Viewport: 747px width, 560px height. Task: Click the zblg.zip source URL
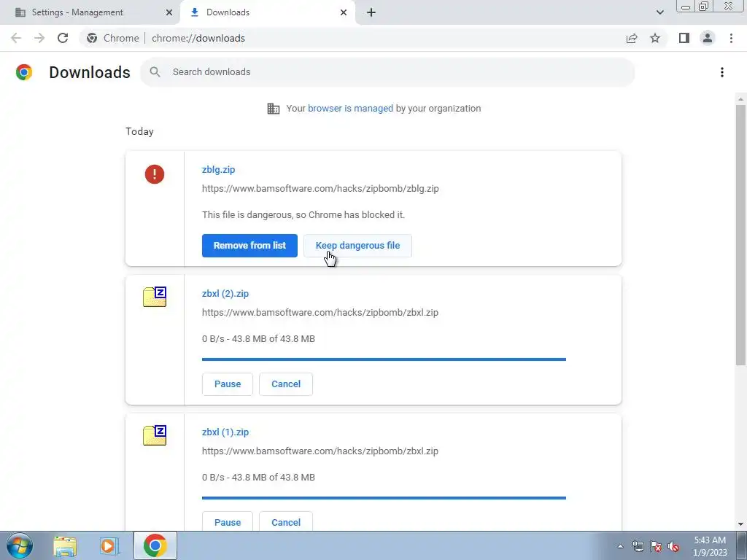point(321,189)
